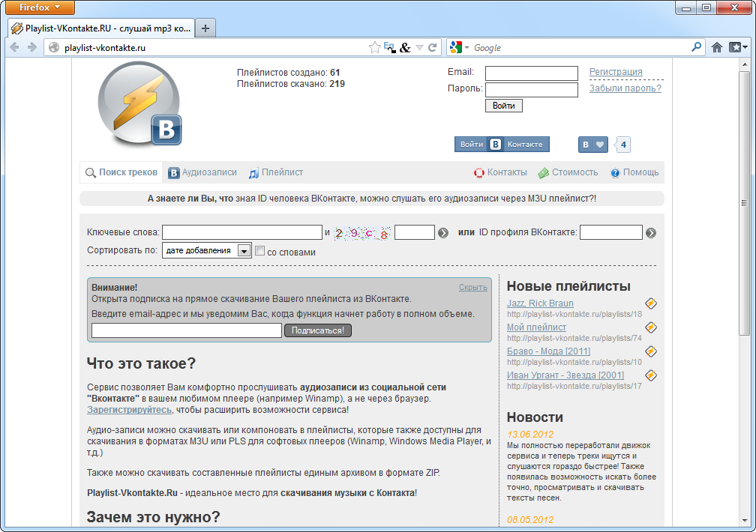756x532 pixels.
Task: Open the Firefox application menu
Action: tap(40, 7)
